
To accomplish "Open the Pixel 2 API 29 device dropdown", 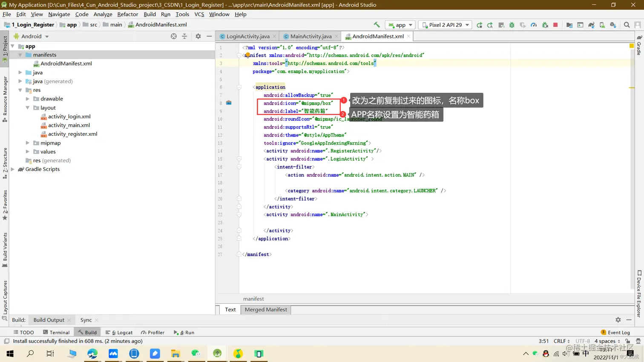I will coord(445,25).
